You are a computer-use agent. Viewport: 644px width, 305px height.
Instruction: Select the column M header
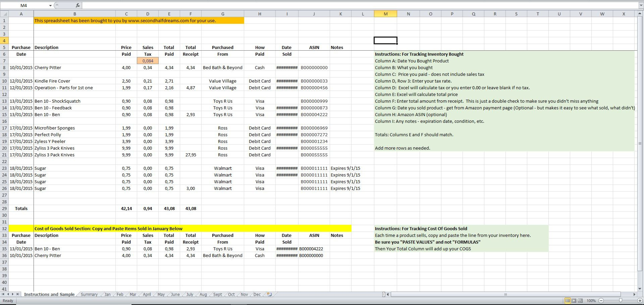click(385, 14)
